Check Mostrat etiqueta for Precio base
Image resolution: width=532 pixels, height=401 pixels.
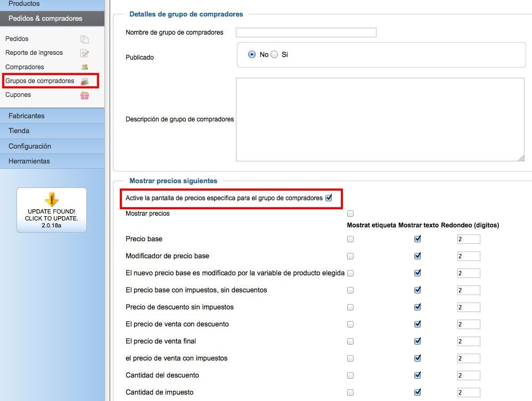pyautogui.click(x=350, y=239)
